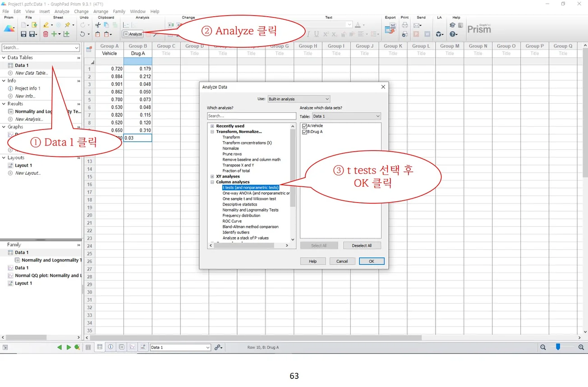The image size is (588, 387).
Task: Select Identify outliers analysis
Action: point(236,232)
